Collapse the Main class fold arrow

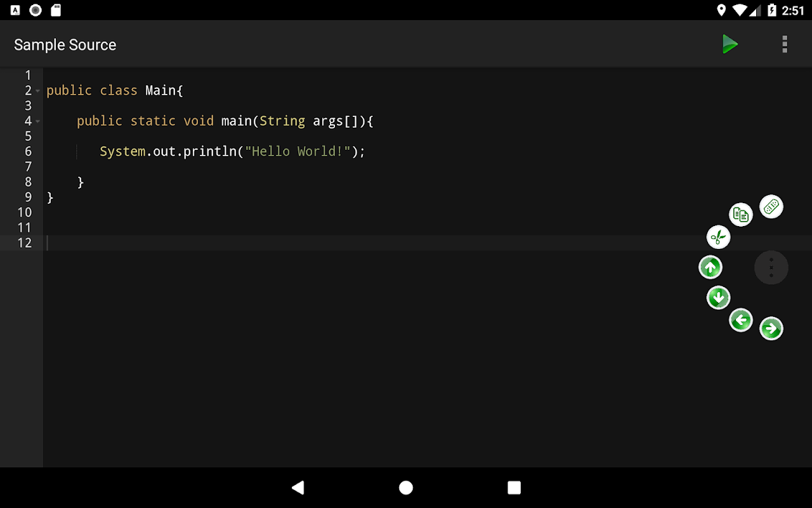point(38,91)
